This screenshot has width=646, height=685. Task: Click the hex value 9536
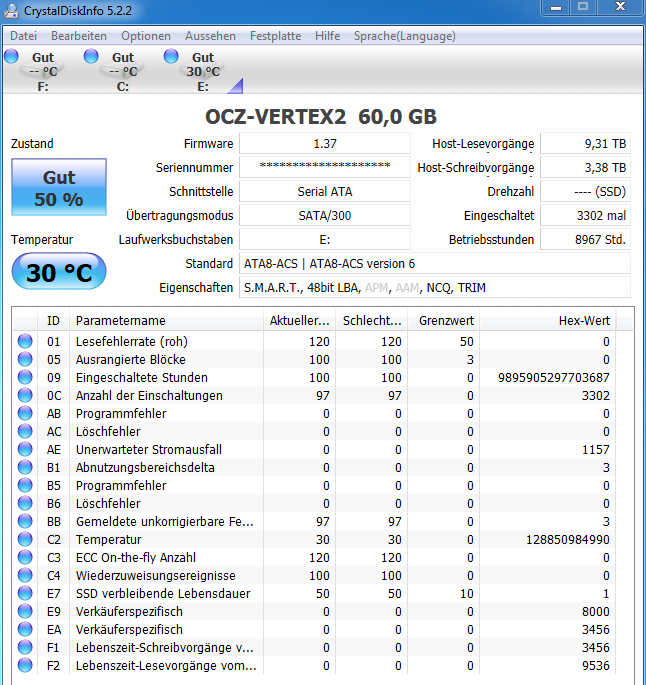tap(595, 665)
